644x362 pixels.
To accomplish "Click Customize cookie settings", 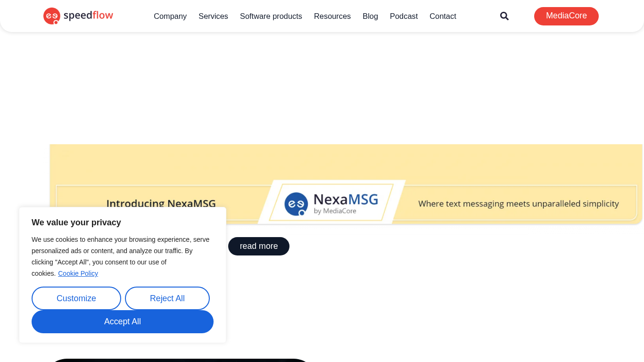I will (x=76, y=298).
